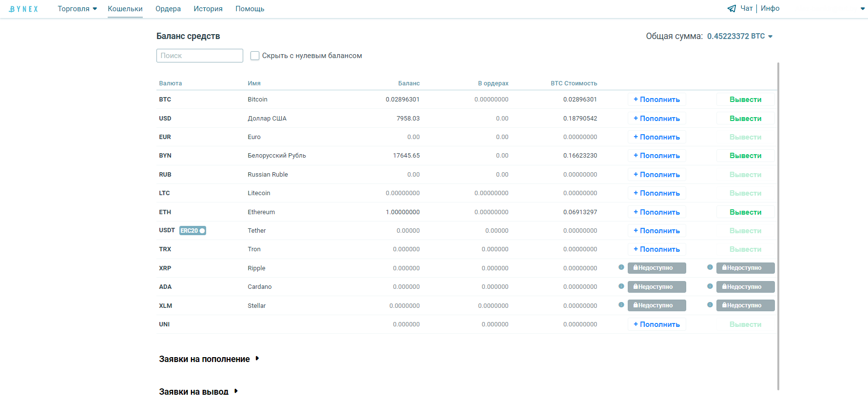The width and height of the screenshot is (868, 403).
Task: Click Недоступно deposit button for Cardano
Action: 656,287
